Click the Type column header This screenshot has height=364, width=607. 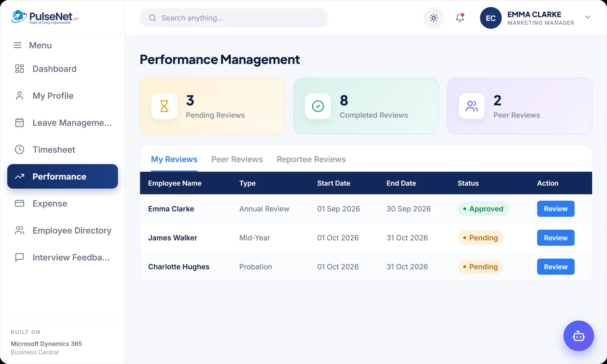pyautogui.click(x=248, y=183)
